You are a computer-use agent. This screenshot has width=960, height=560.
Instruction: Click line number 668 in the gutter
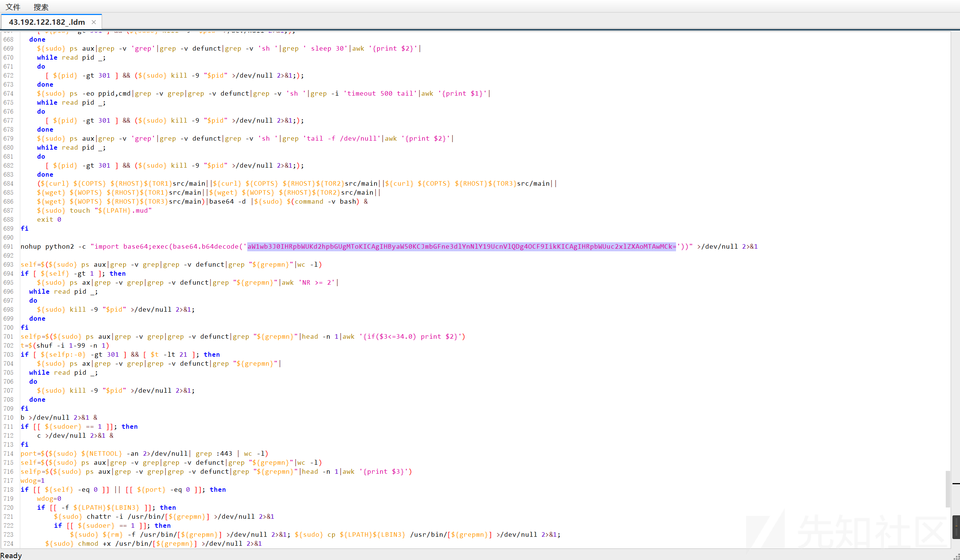point(8,39)
